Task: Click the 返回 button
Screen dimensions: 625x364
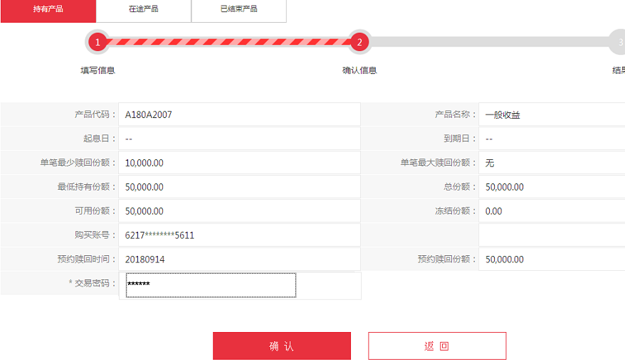Action: pyautogui.click(x=437, y=346)
